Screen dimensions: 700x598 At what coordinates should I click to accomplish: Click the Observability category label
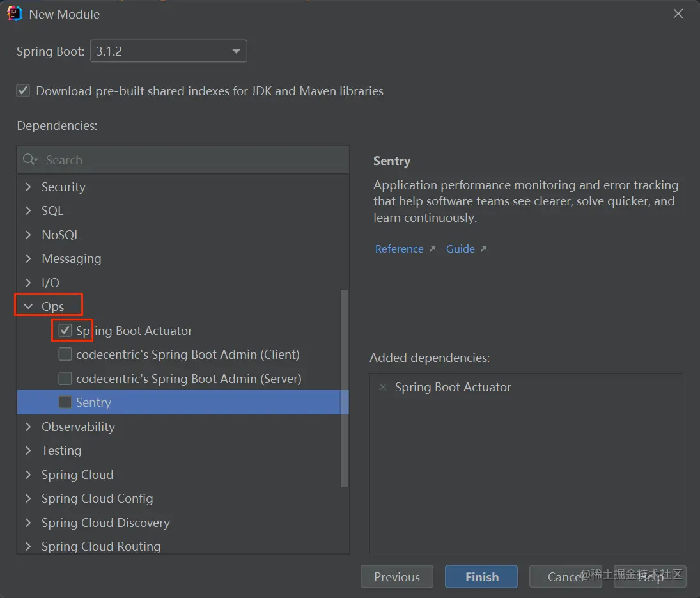[x=78, y=427]
